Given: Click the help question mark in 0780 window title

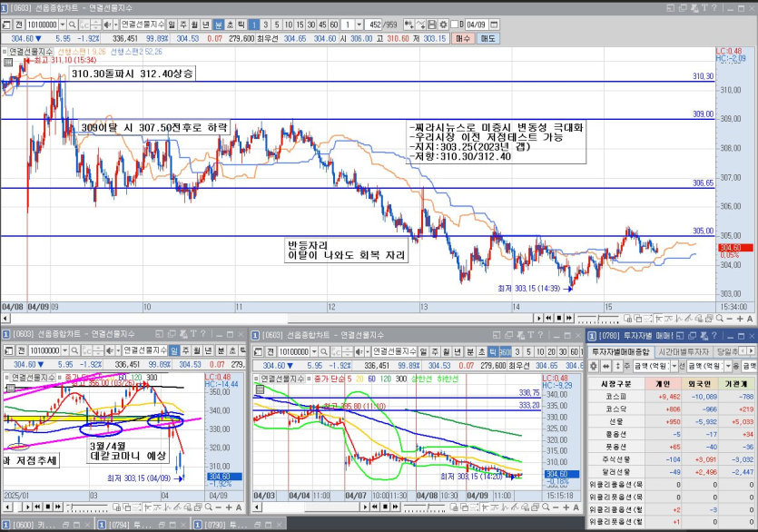Looking at the screenshot, I should 714,335.
